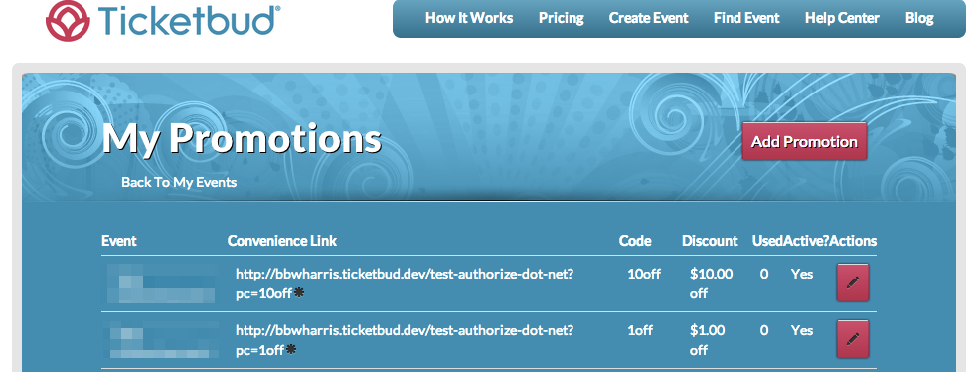
Task: Click the Event column header
Action: click(x=118, y=241)
